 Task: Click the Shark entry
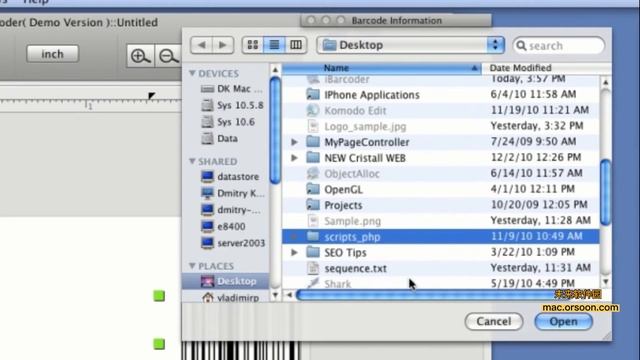click(x=440, y=283)
